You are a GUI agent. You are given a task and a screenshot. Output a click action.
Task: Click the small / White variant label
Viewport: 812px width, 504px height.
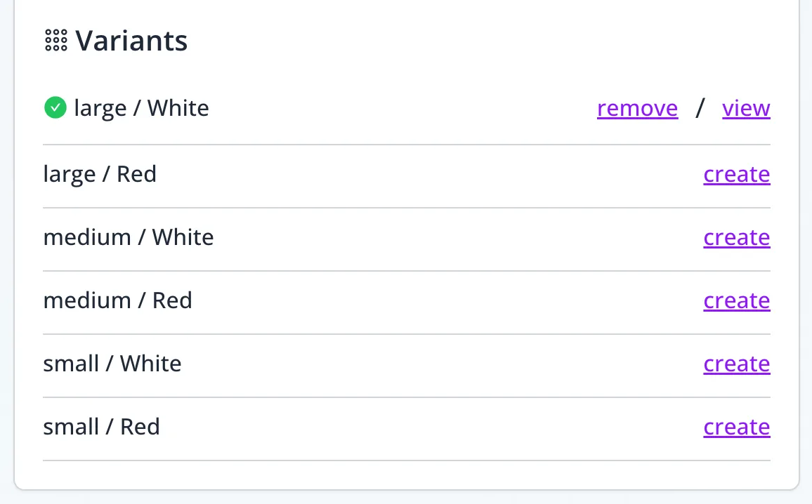112,364
